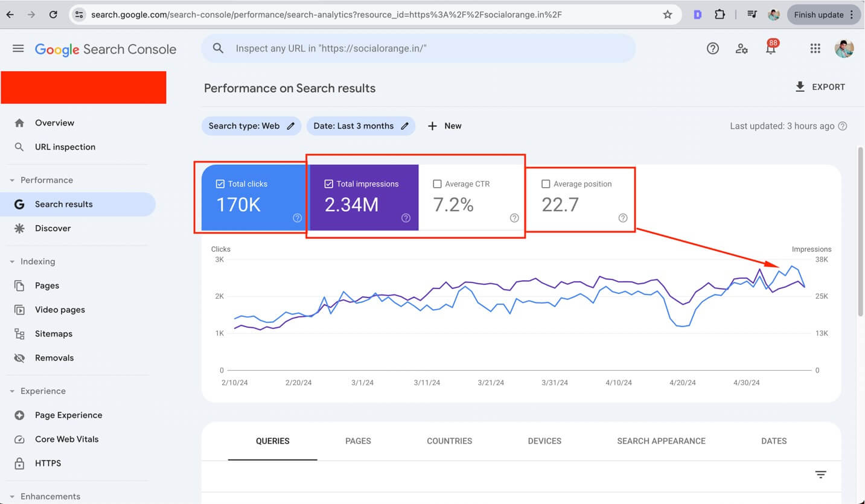The height and width of the screenshot is (504, 865).
Task: Click the URL inspection search field
Action: coord(418,48)
